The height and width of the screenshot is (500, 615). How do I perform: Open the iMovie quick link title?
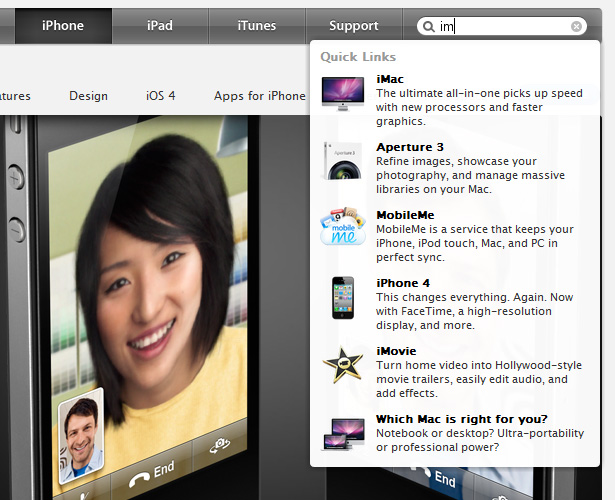coord(396,351)
